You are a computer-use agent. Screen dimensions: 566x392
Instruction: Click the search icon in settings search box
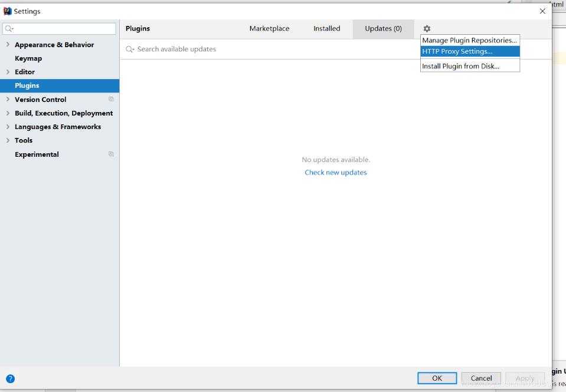tap(8, 28)
